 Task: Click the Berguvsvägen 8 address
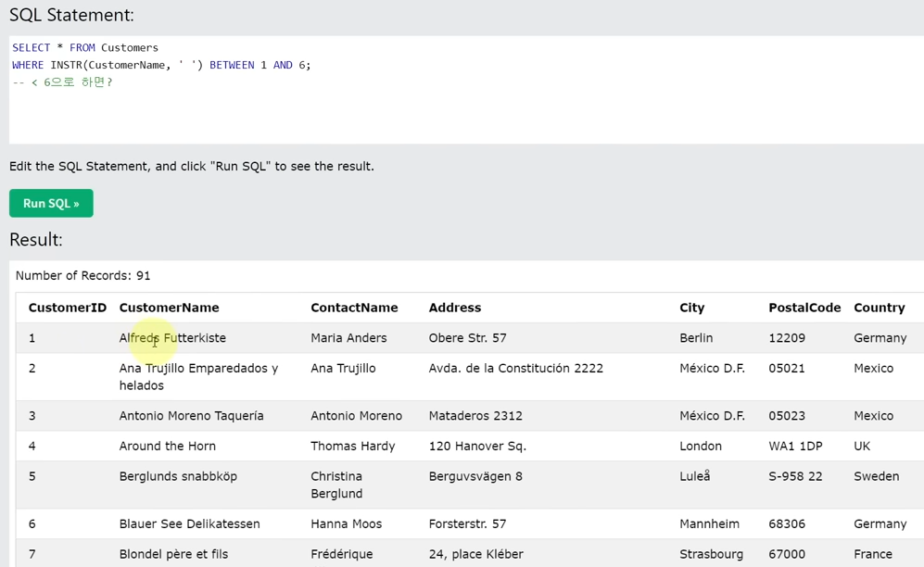tap(475, 476)
